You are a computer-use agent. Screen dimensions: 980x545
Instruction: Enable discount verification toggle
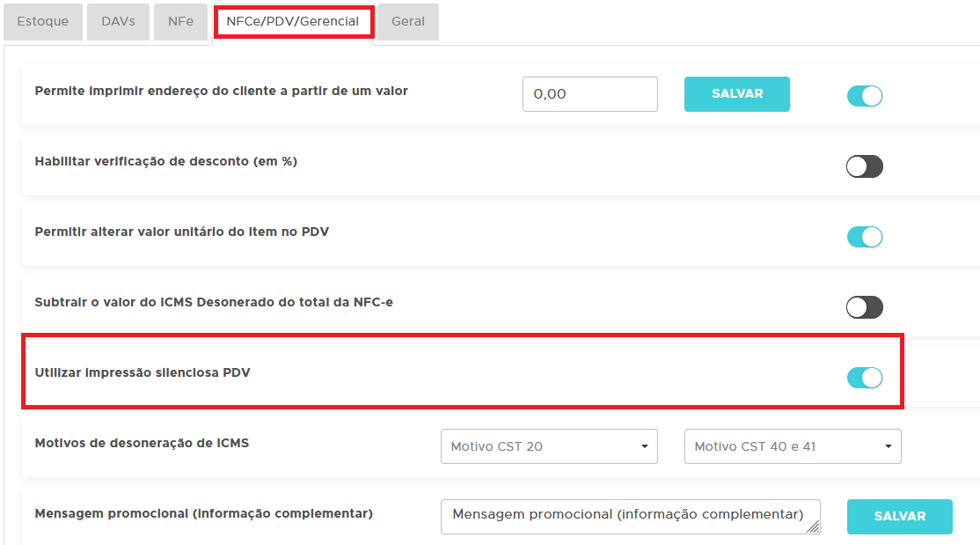pyautogui.click(x=864, y=166)
